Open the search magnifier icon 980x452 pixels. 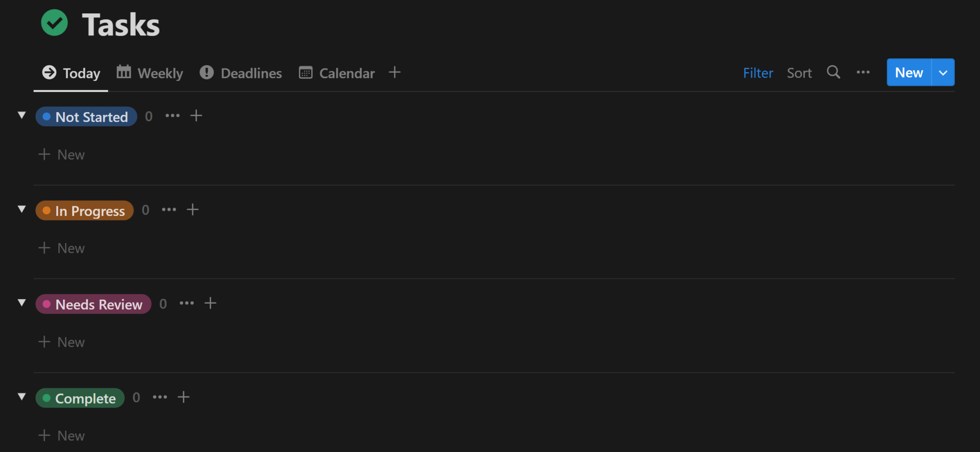[x=833, y=72]
